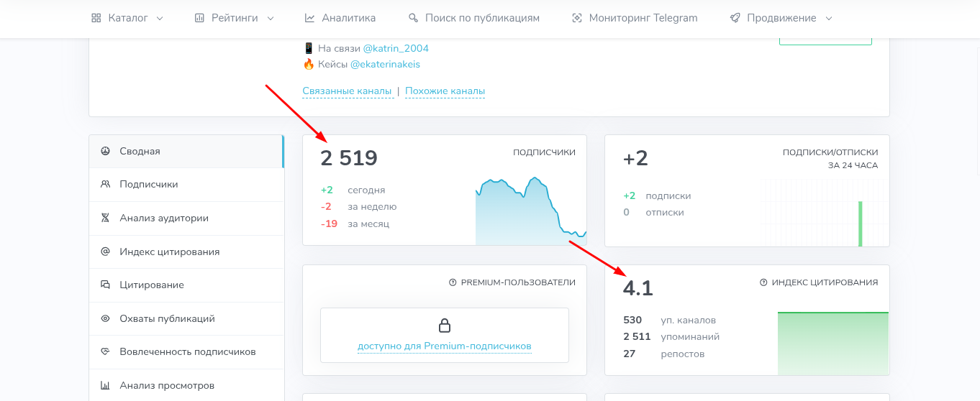Click the lock icon in Premium-пользователи card
The image size is (980, 401).
(x=445, y=326)
